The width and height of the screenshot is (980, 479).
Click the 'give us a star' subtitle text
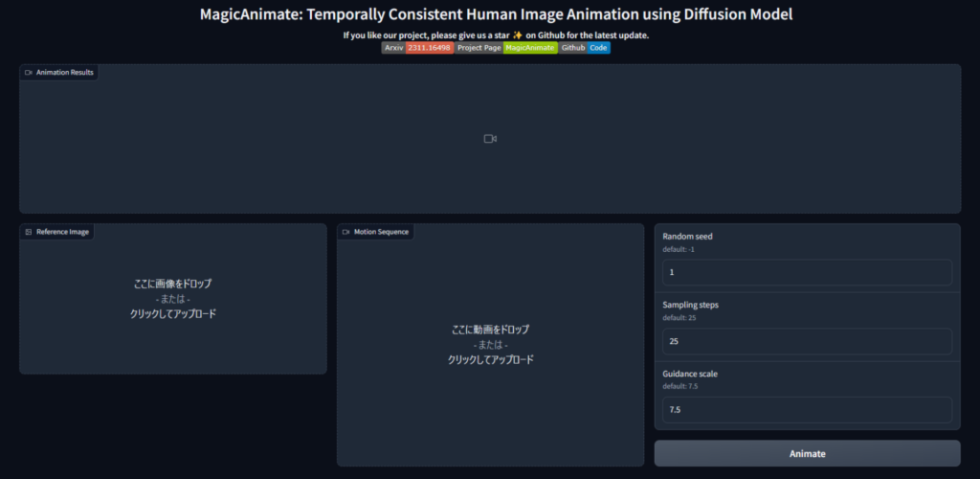tap(496, 35)
